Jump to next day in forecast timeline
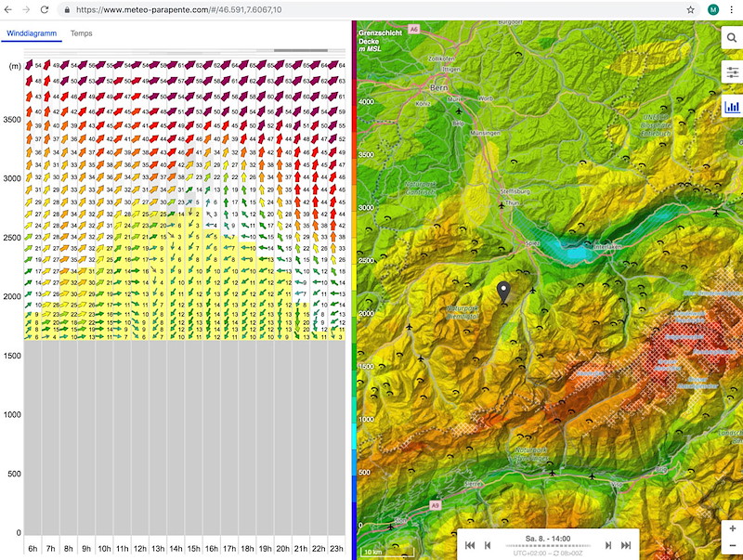 (626, 545)
